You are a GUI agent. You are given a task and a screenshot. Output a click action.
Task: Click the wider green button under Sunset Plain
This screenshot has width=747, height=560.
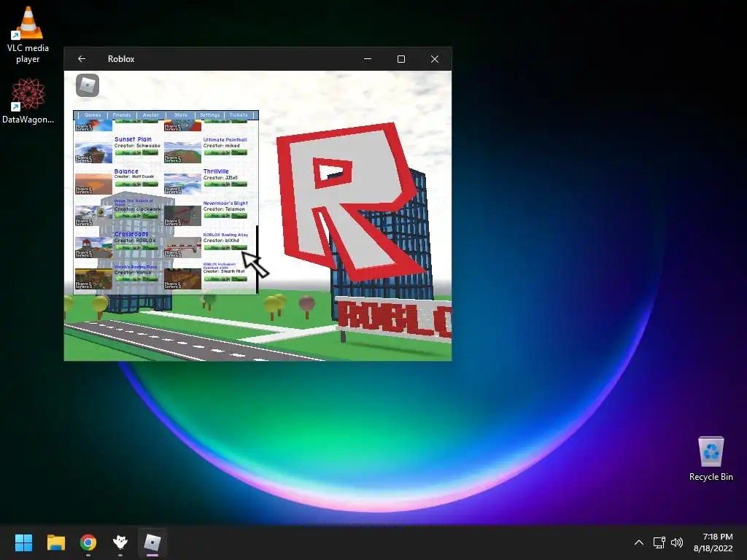(x=128, y=152)
